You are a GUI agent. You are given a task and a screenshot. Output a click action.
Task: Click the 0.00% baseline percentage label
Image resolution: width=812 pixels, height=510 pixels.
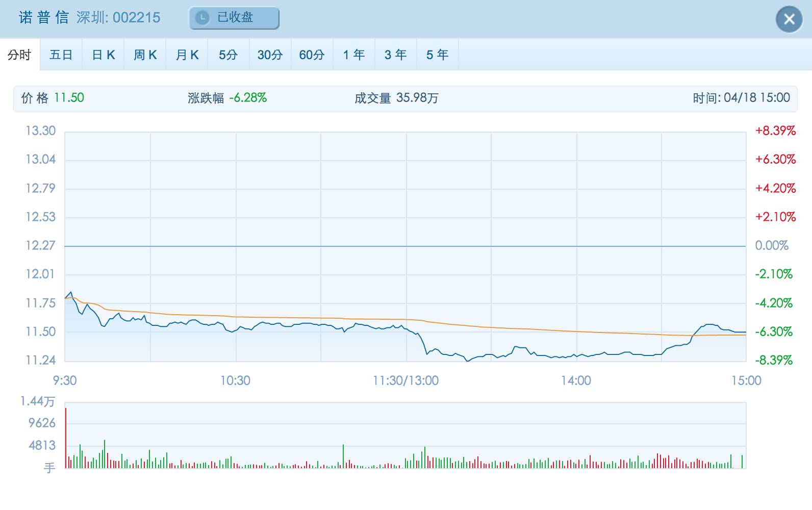pyautogui.click(x=772, y=246)
